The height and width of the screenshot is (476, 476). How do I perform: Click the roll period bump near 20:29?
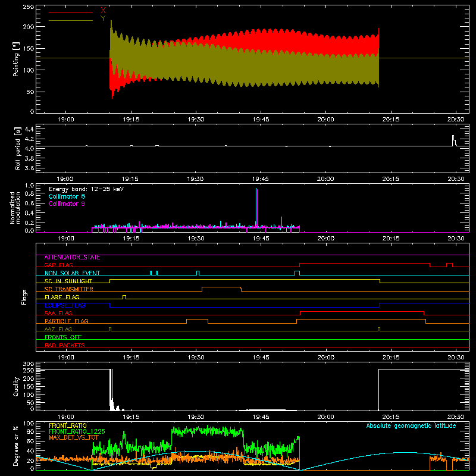(454, 140)
